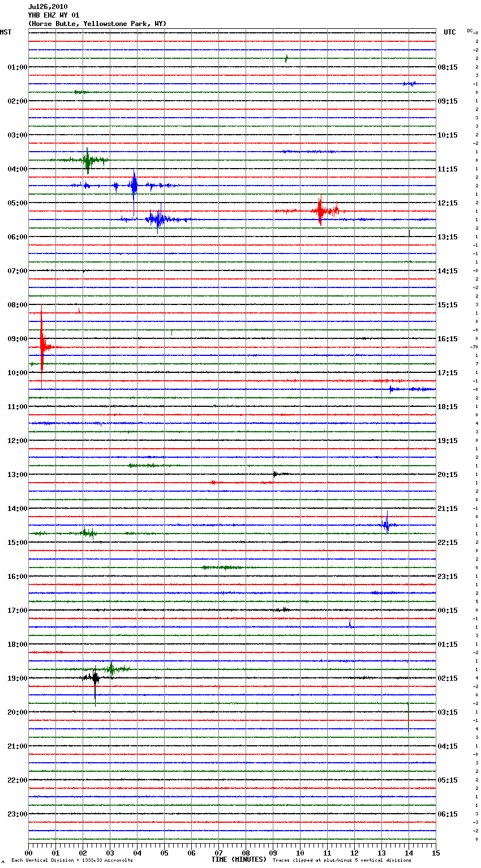This screenshot has width=481, height=868.
Task: Click the green seismic burst just before 04:00 MST
Action: pos(87,160)
